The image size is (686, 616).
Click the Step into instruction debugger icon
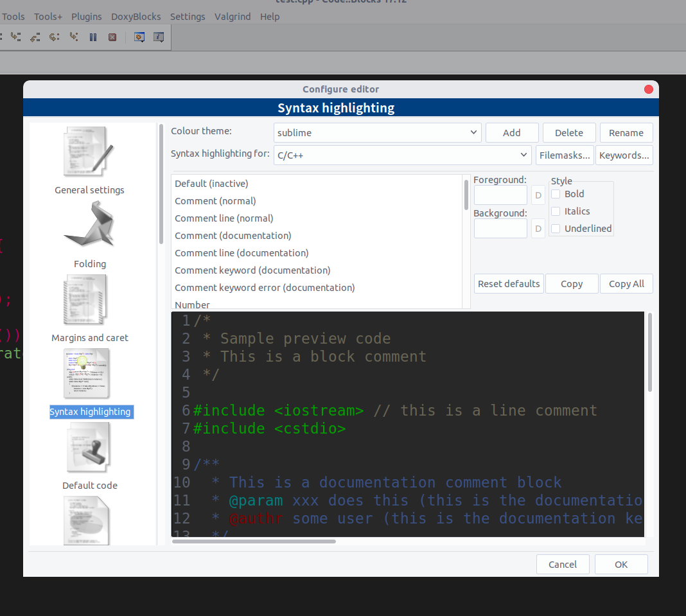click(x=73, y=37)
